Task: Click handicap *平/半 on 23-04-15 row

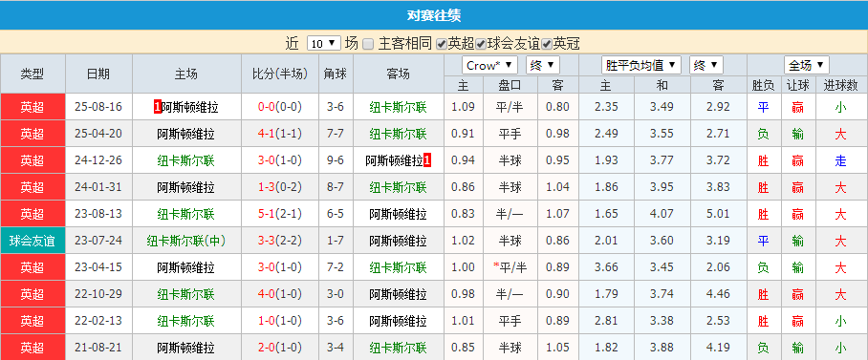Action: click(510, 267)
